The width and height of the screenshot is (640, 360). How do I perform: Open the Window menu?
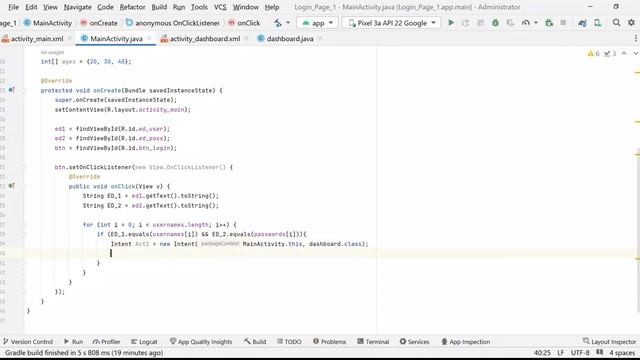coord(246,7)
